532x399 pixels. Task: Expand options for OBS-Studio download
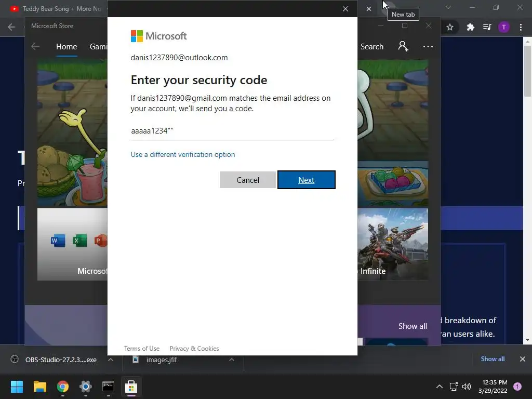click(111, 360)
